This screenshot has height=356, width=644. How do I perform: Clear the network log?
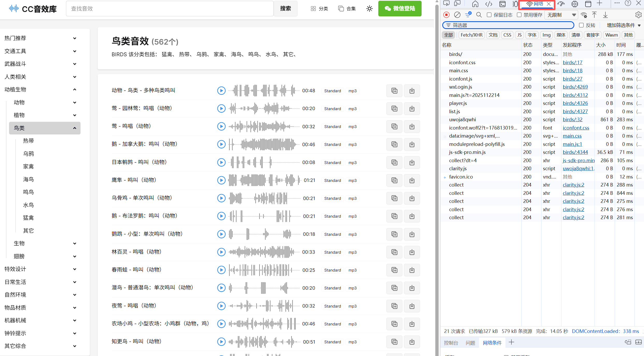click(457, 15)
